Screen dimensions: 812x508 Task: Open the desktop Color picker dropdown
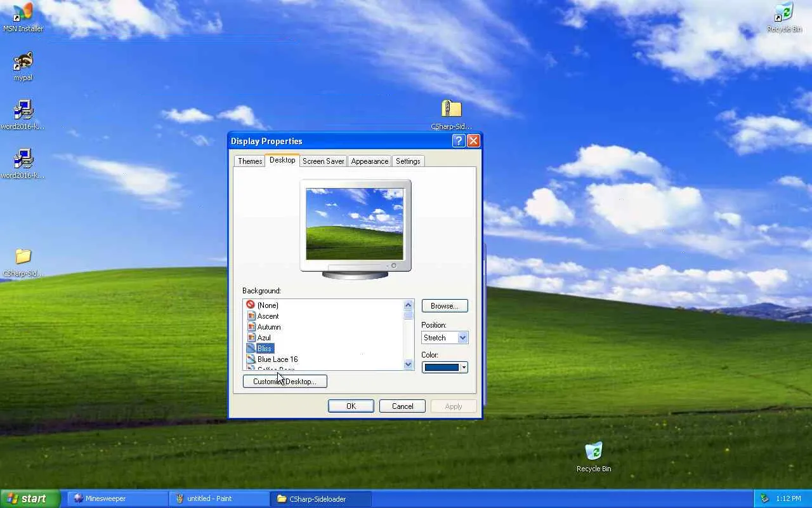tap(445, 367)
